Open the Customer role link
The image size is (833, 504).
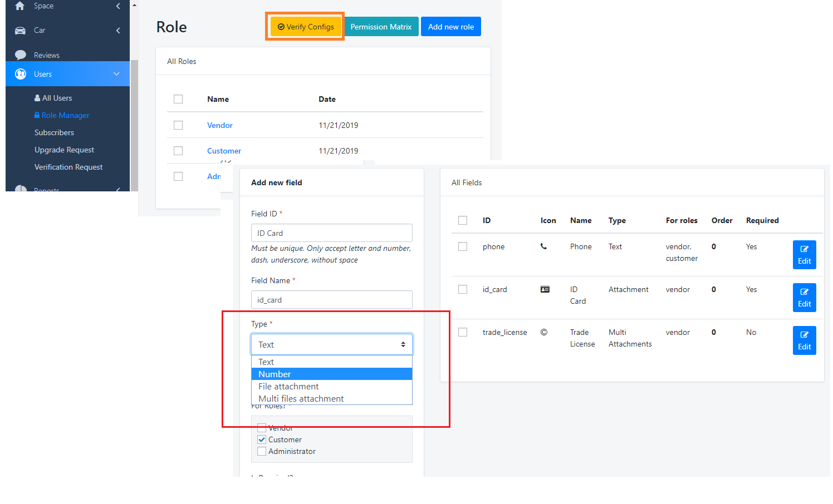[224, 151]
